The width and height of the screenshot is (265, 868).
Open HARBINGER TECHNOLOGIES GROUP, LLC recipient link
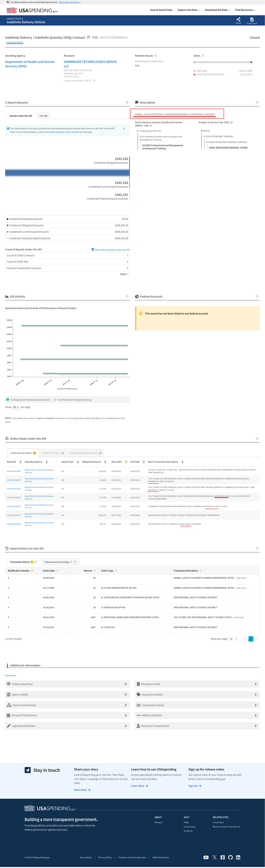[x=90, y=64]
